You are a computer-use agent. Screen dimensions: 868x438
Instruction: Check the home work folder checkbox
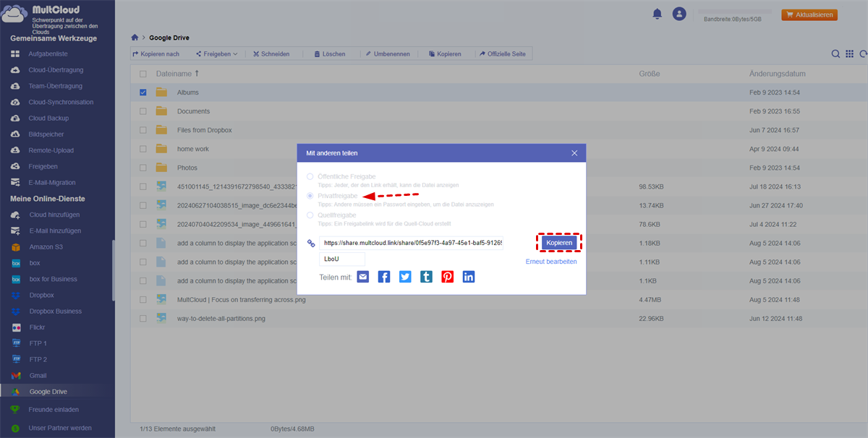[142, 149]
